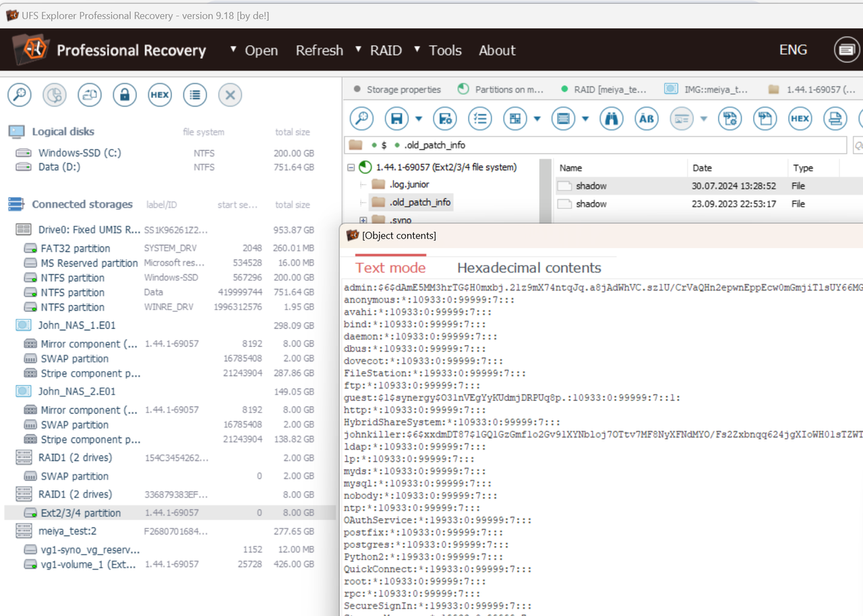The width and height of the screenshot is (863, 616).
Task: Open the dropdown arrow before RAID
Action: [358, 49]
